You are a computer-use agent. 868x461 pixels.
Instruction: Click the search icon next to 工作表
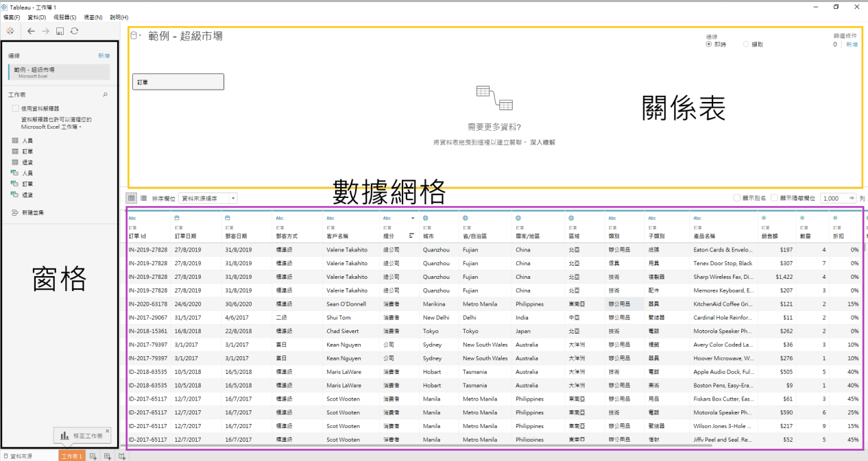(x=105, y=95)
